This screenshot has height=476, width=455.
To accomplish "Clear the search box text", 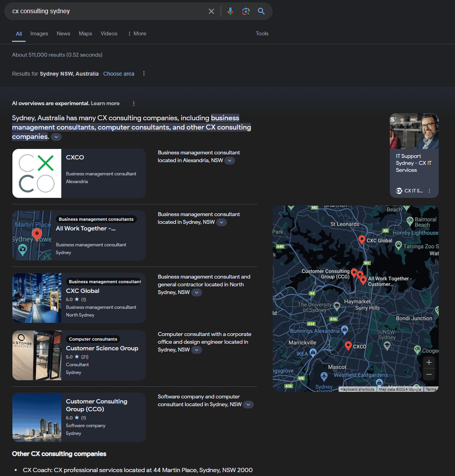I will [211, 11].
